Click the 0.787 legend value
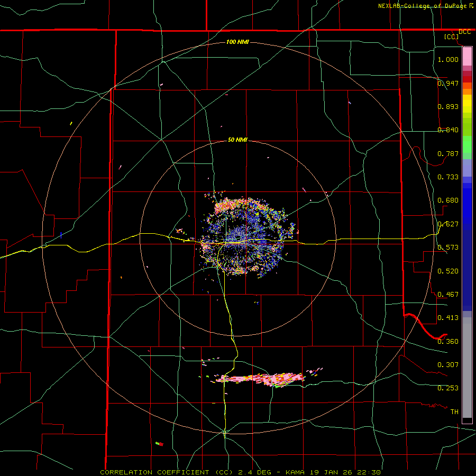Viewport: 476px width, 476px height. coord(448,153)
